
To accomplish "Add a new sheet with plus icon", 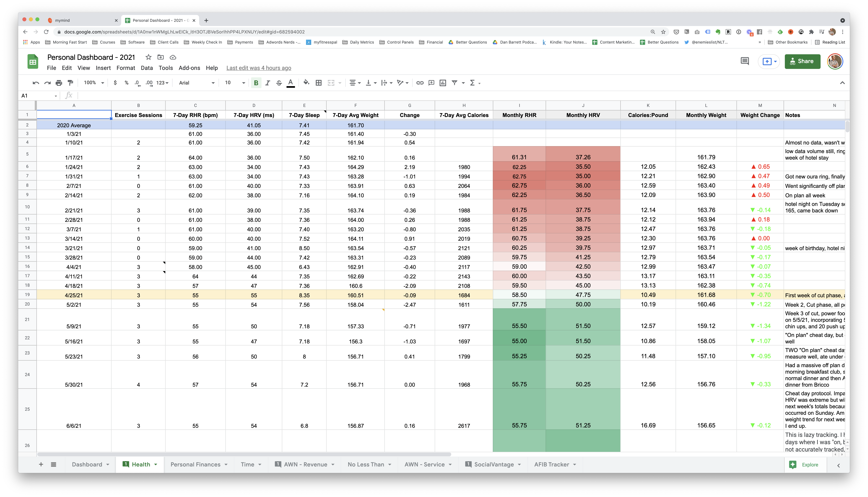I will 41,464.
